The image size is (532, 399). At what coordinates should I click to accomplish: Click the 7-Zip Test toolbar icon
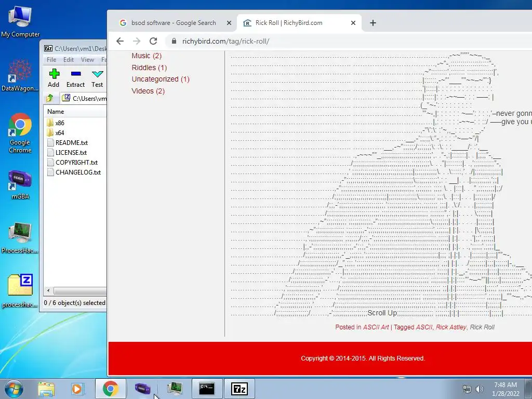[x=97, y=78]
